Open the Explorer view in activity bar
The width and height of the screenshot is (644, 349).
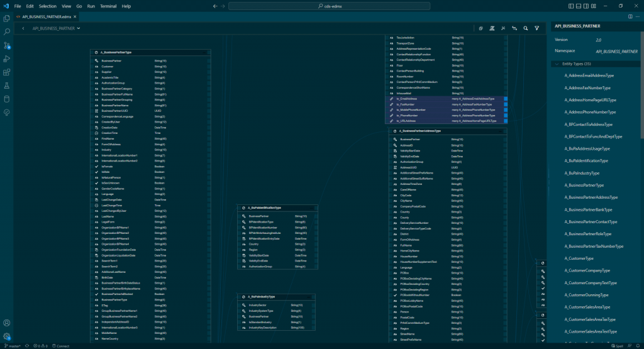coord(6,18)
